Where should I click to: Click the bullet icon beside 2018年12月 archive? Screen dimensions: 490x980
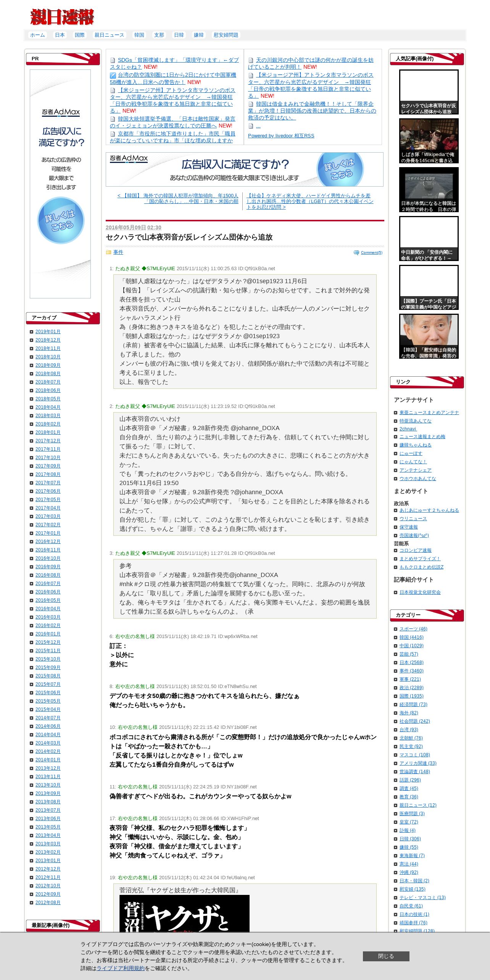[x=32, y=340]
